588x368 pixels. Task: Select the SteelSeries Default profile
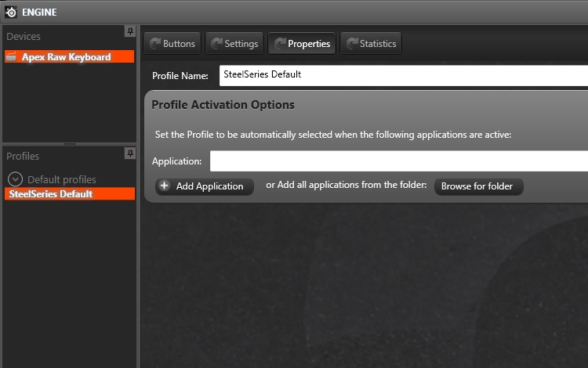tap(70, 194)
